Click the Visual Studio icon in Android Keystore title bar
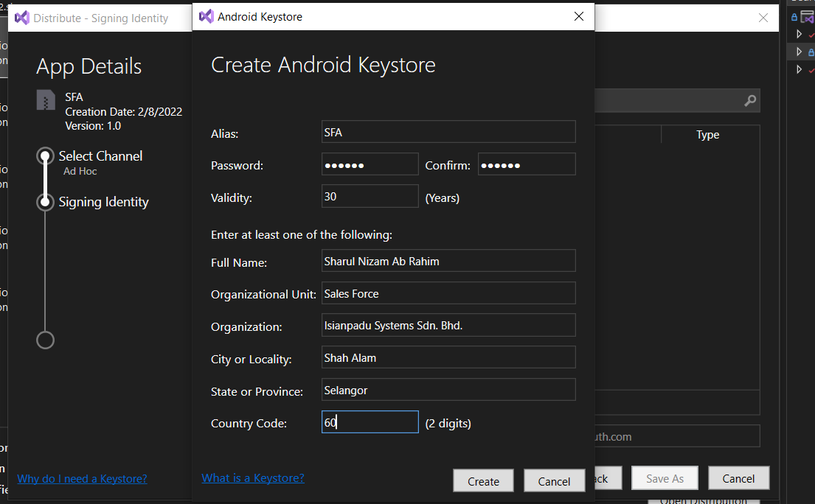Viewport: 815px width, 504px height. pyautogui.click(x=207, y=15)
